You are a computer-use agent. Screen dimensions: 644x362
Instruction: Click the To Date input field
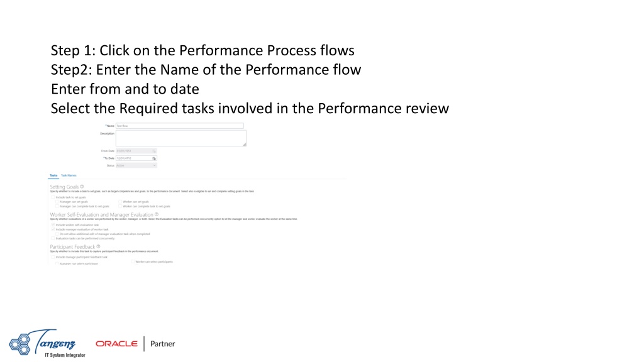point(134,158)
